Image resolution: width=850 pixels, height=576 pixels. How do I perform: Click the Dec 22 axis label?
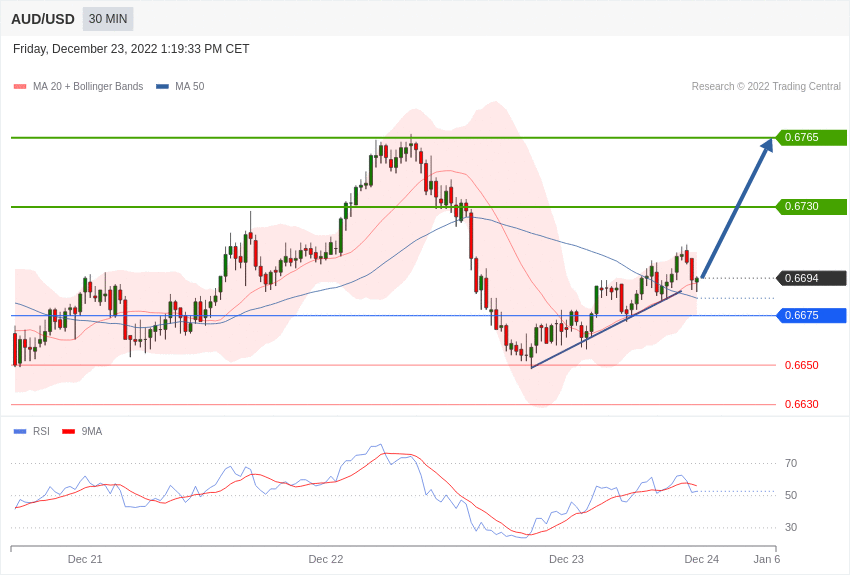(326, 559)
